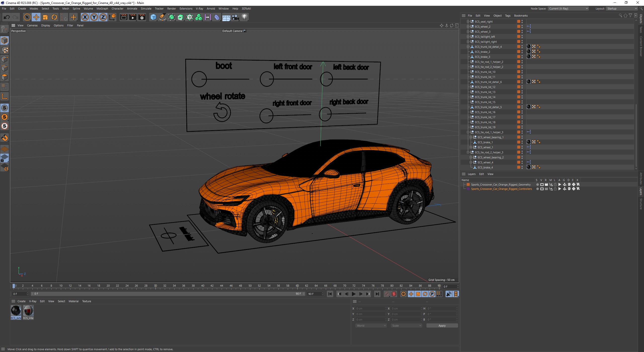This screenshot has width=644, height=352.
Task: Open the Layout Startup dropdown
Action: pos(621,9)
